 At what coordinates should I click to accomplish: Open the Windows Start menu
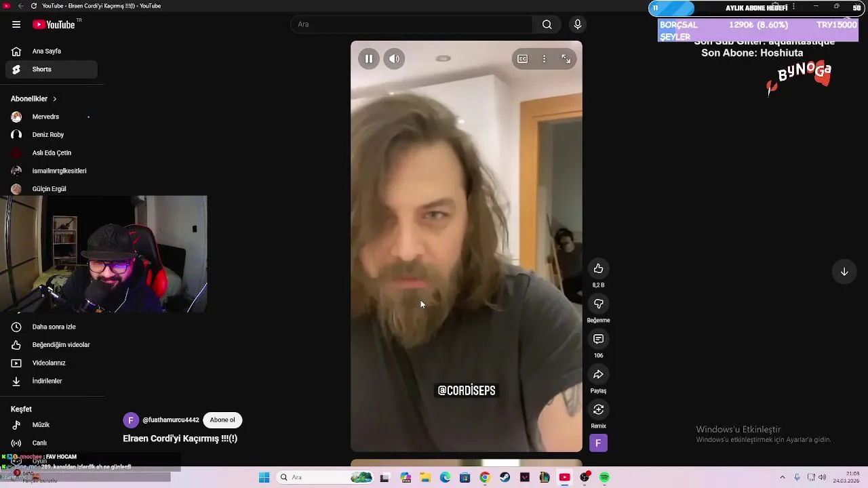tap(264, 478)
